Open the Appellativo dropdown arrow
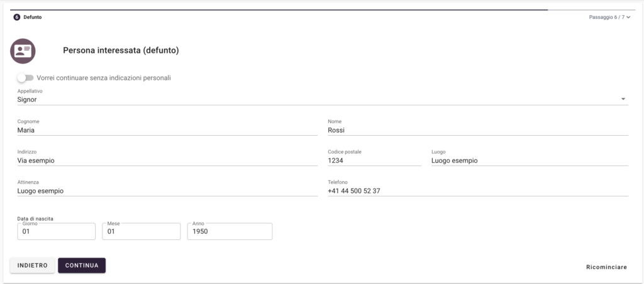 [623, 99]
